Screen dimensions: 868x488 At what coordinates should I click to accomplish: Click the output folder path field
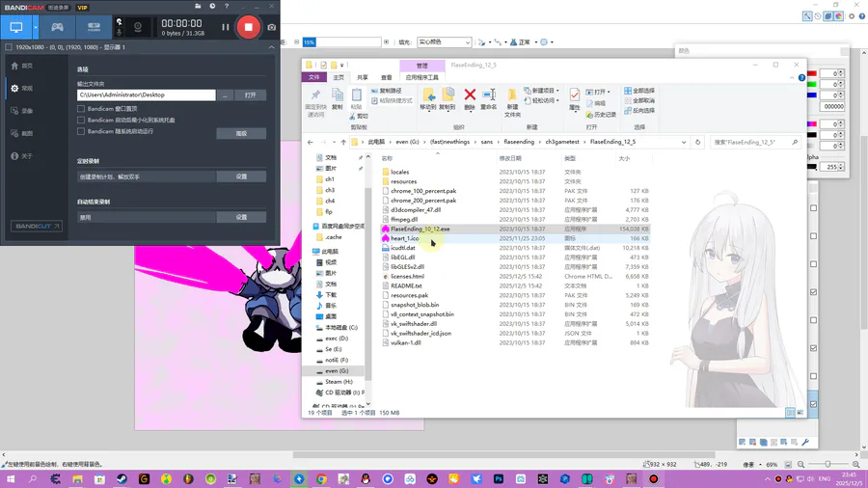click(147, 95)
